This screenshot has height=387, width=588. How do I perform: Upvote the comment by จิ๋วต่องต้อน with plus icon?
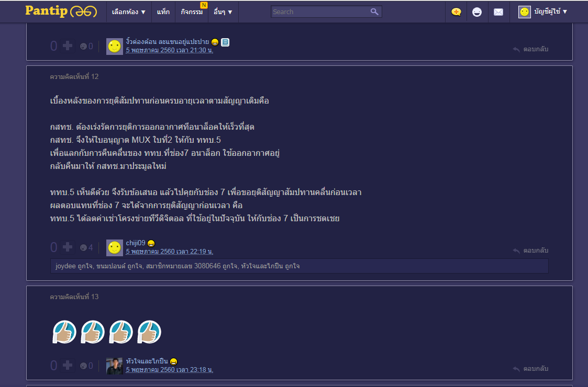click(x=68, y=45)
